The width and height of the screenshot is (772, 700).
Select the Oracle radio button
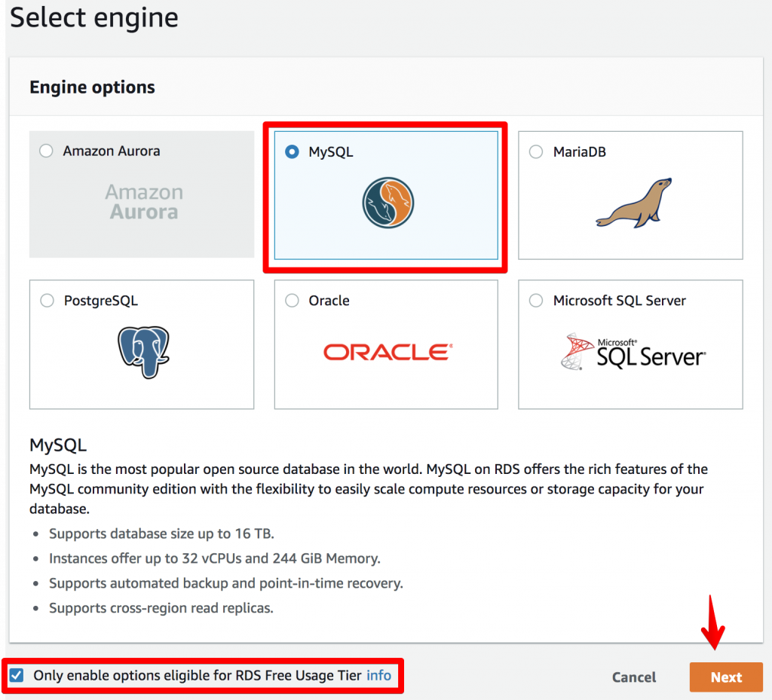[x=292, y=300]
